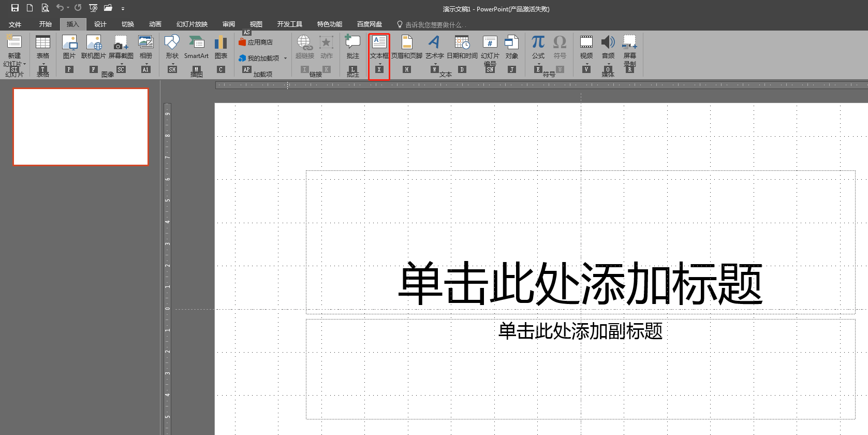Insert a video (视频)
Image resolution: width=868 pixels, height=435 pixels.
click(586, 50)
